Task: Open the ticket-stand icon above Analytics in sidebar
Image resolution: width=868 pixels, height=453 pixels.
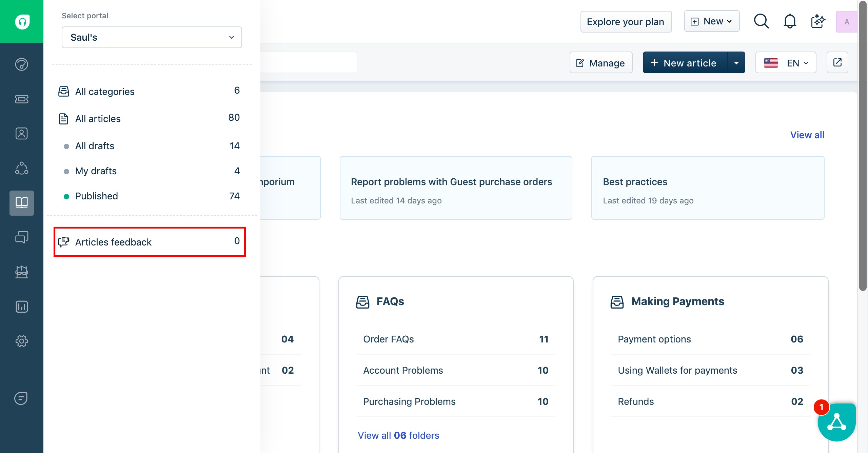Action: [x=22, y=272]
